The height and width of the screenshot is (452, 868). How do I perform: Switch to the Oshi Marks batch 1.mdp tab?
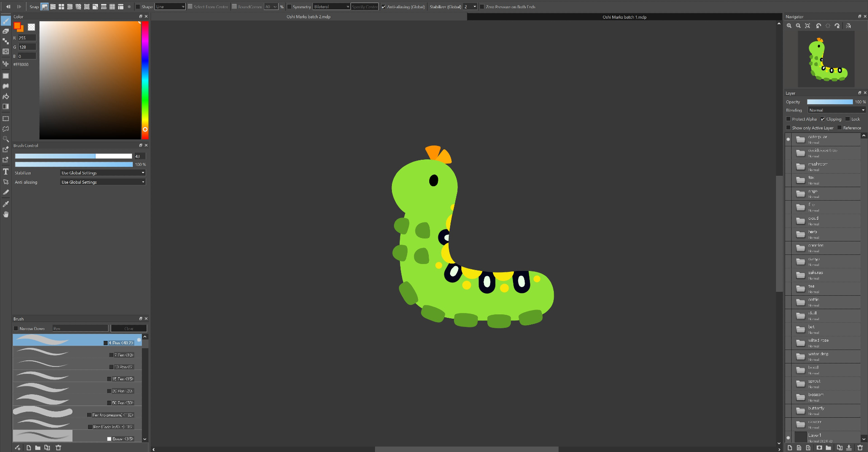(x=624, y=17)
